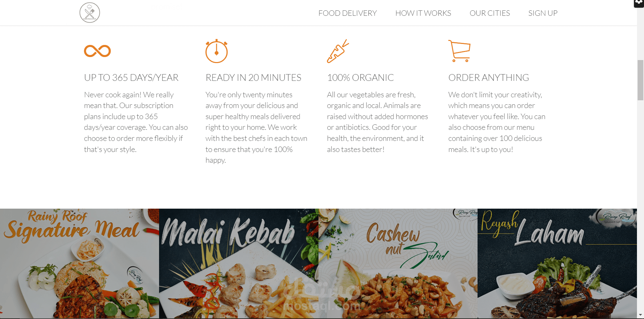The image size is (644, 319).
Task: Click the orange carrot icon
Action: point(338,51)
